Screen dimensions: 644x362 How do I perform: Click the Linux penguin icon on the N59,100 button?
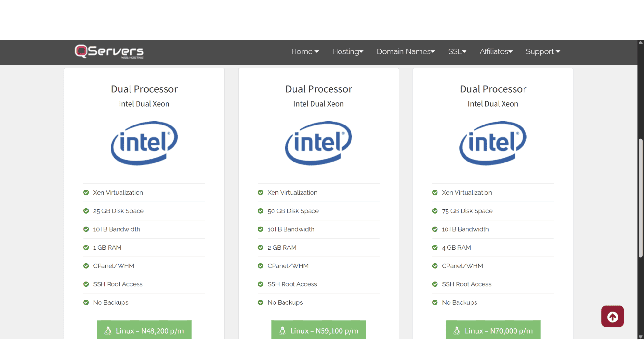tap(282, 331)
